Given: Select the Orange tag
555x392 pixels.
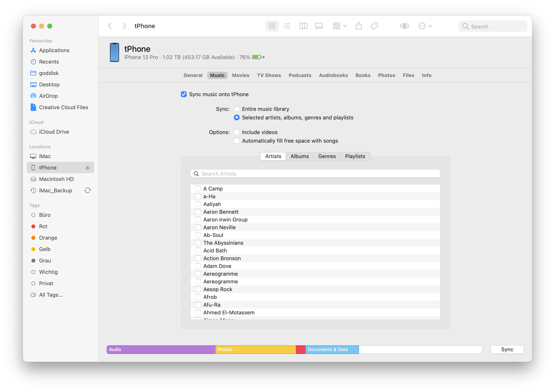Looking at the screenshot, I should point(60,238).
